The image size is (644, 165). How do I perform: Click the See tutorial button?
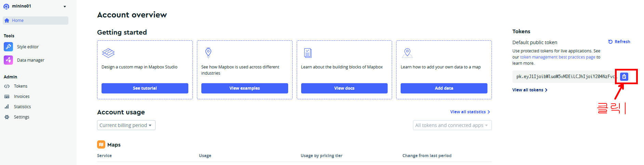145,88
